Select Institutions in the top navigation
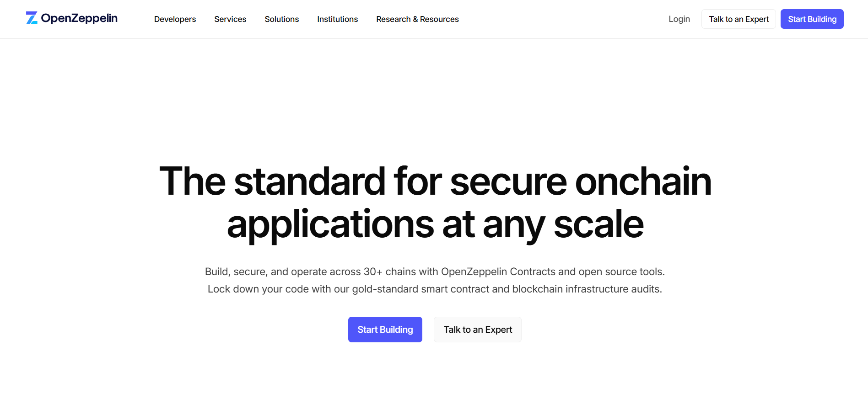868x399 pixels. [x=338, y=19]
